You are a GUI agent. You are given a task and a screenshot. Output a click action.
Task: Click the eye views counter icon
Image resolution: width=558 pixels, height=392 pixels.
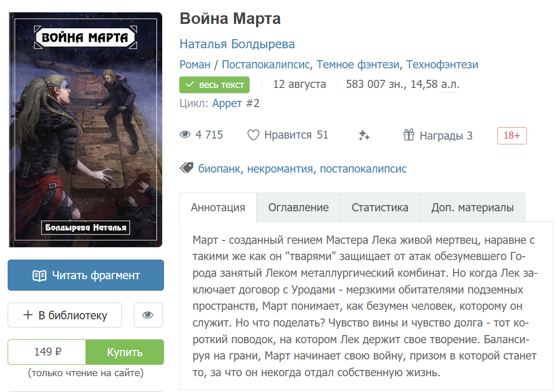pyautogui.click(x=185, y=135)
